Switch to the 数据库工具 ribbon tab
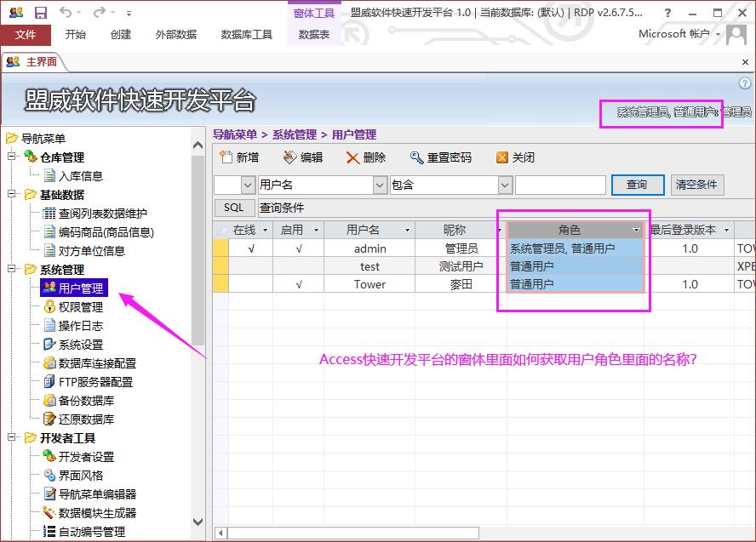The height and width of the screenshot is (542, 756). [246, 35]
